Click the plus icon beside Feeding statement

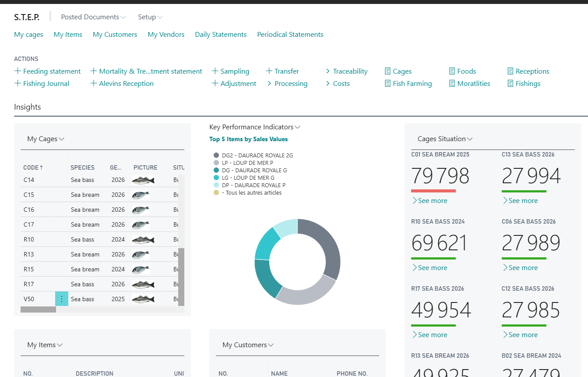coord(18,71)
